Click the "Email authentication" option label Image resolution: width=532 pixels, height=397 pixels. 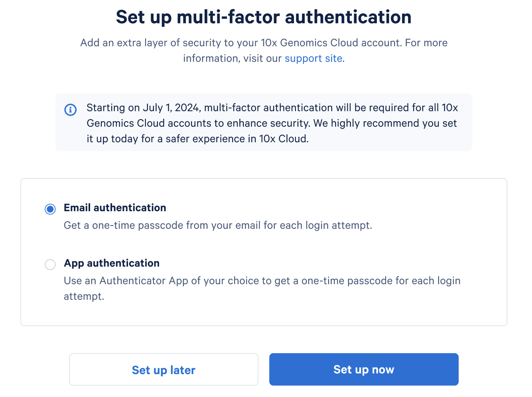click(x=115, y=208)
